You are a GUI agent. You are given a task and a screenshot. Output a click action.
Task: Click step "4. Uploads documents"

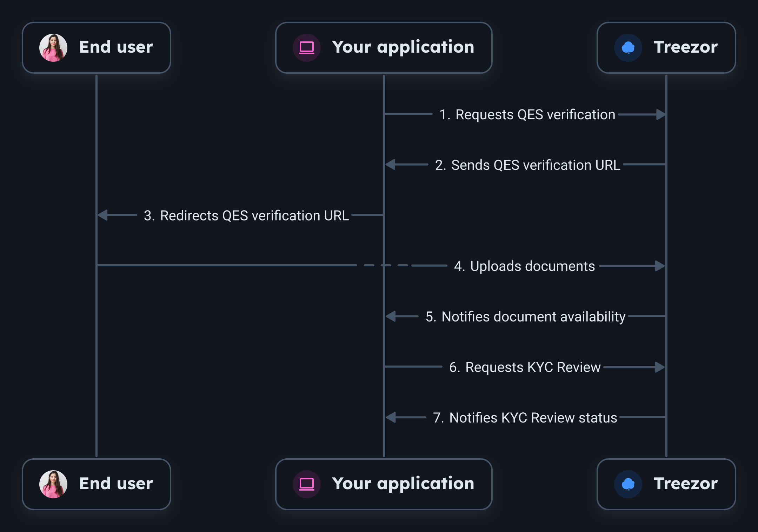pos(524,266)
